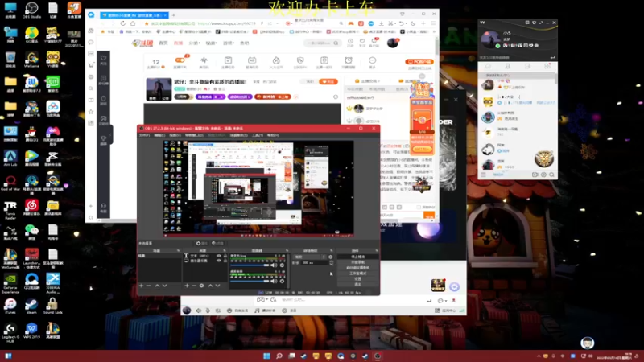644x362 pixels.
Task: Open the WPS 2019 desktop shortcut
Action: coord(31,331)
